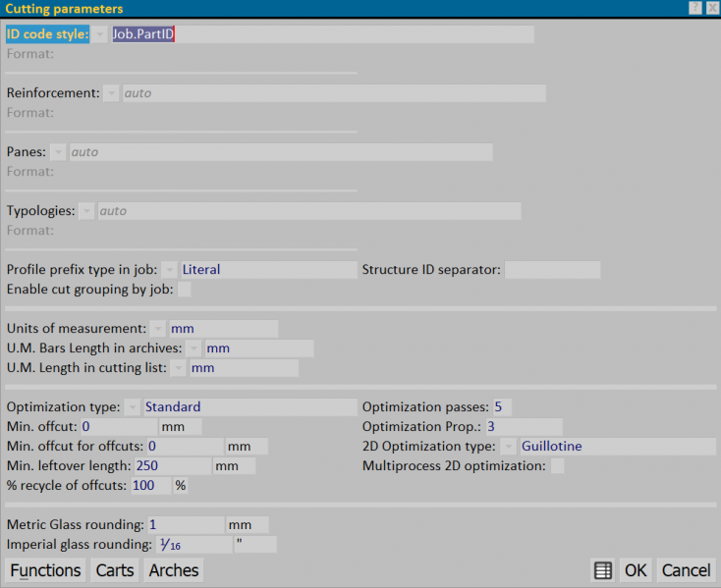The height and width of the screenshot is (588, 721).
Task: Click the Panes auto field
Action: tap(281, 152)
